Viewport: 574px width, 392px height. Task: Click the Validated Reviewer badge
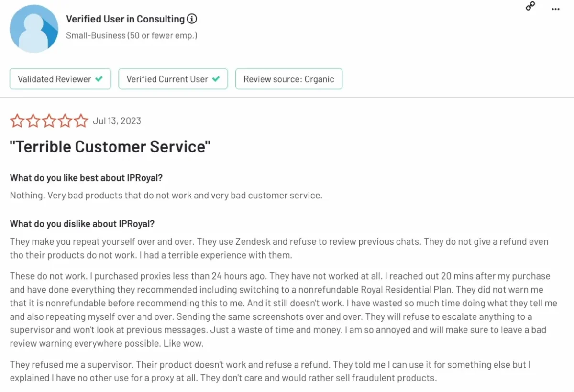60,79
